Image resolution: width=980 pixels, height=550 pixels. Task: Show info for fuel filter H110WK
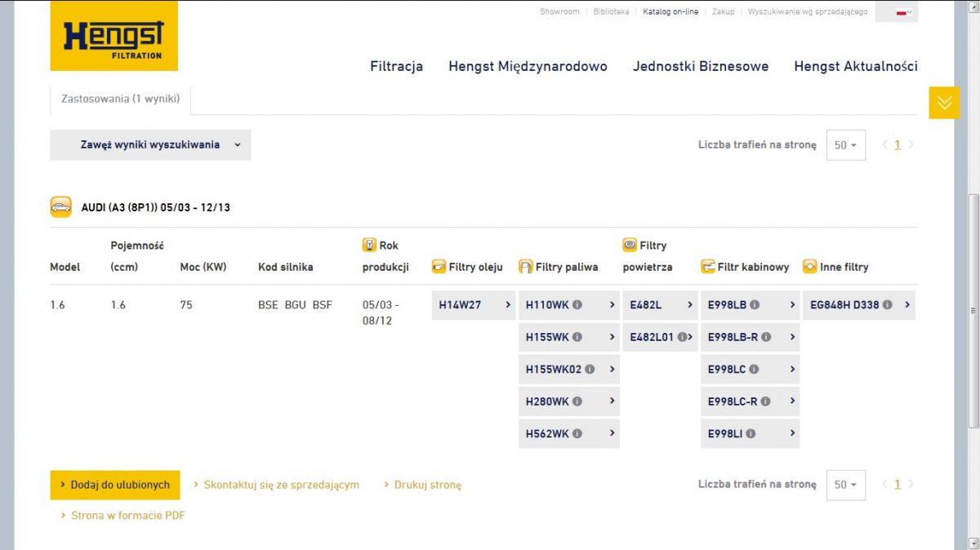pos(577,305)
